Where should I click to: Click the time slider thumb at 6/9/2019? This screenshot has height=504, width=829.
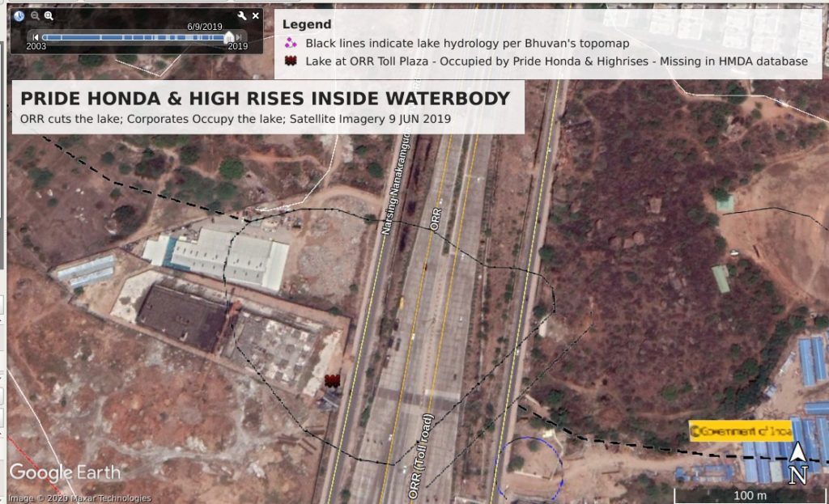229,37
